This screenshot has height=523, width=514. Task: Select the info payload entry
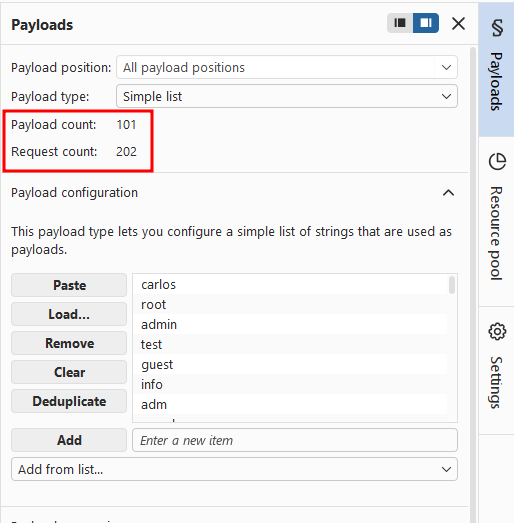pos(290,384)
